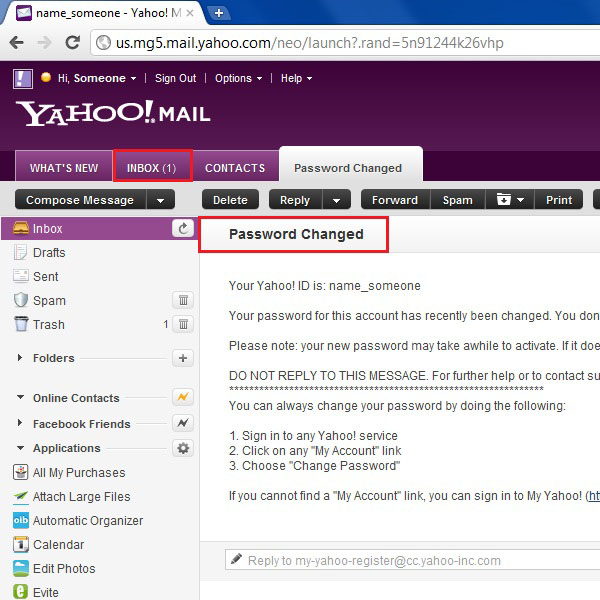The height and width of the screenshot is (600, 600).
Task: Open Applications settings gear icon
Action: (183, 448)
